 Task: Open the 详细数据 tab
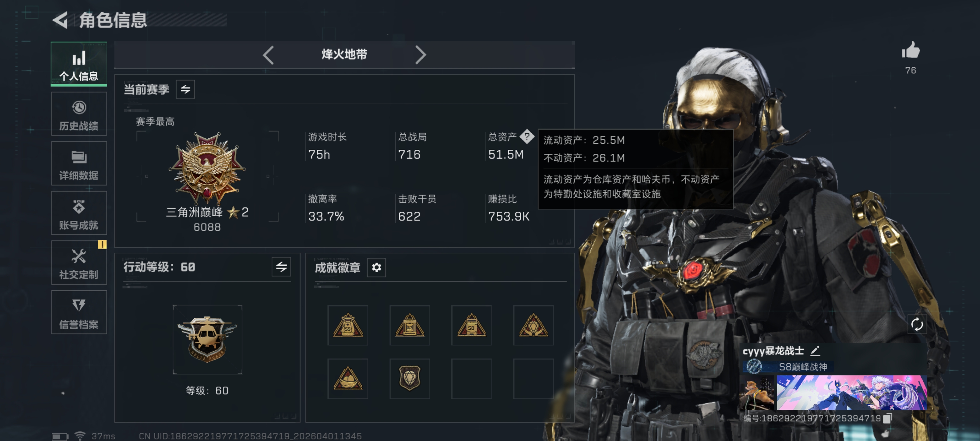pyautogui.click(x=79, y=164)
